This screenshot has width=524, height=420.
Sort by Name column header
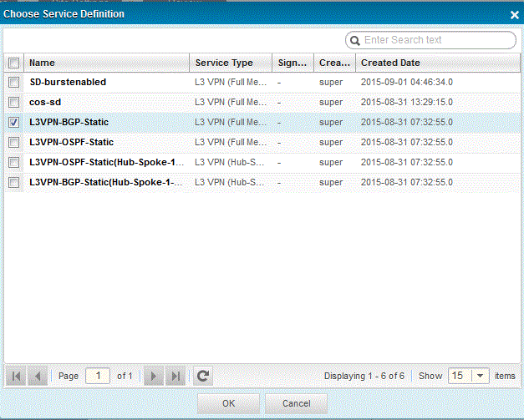pos(107,63)
